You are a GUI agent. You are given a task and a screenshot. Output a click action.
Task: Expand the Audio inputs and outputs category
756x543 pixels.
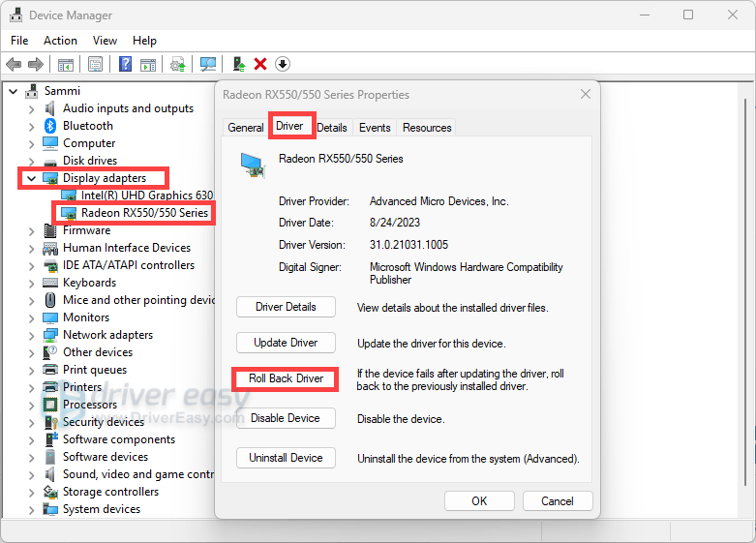click(32, 108)
